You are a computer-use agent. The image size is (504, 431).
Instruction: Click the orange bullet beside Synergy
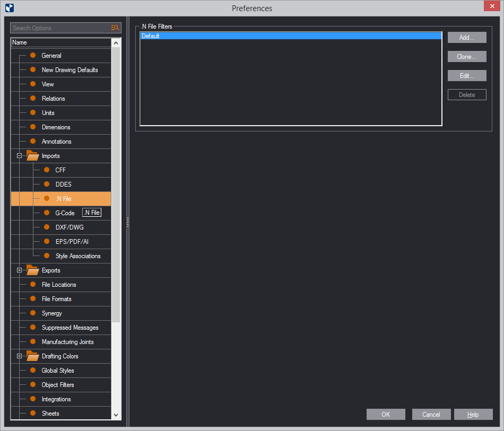33,313
